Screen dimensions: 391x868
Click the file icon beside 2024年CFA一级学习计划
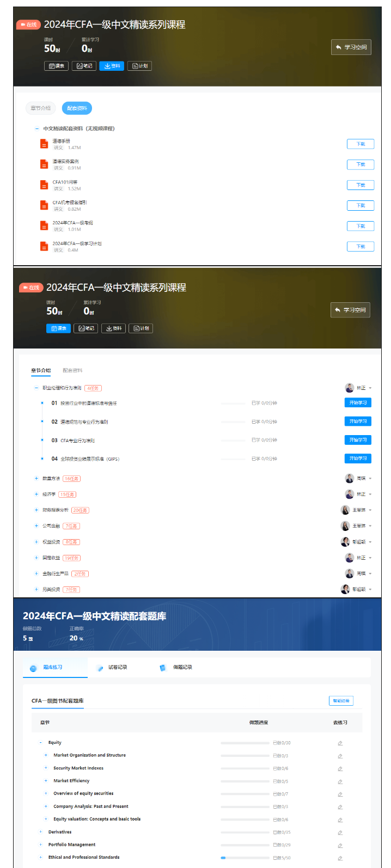[44, 247]
